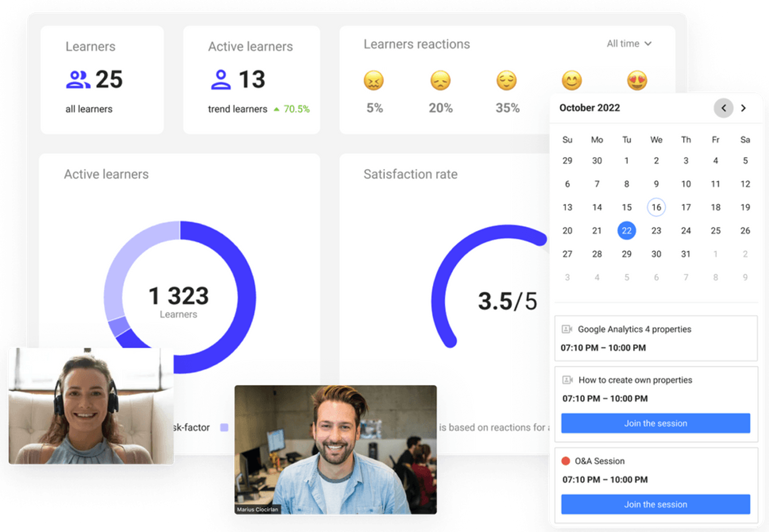The image size is (769, 532).
Task: Pick October 31 in the calendar
Action: point(686,254)
